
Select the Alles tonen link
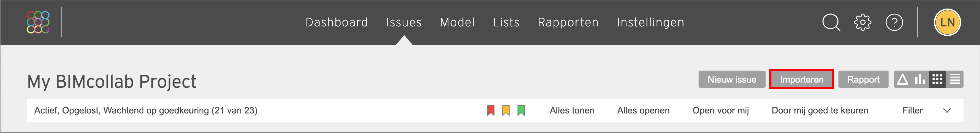(572, 111)
